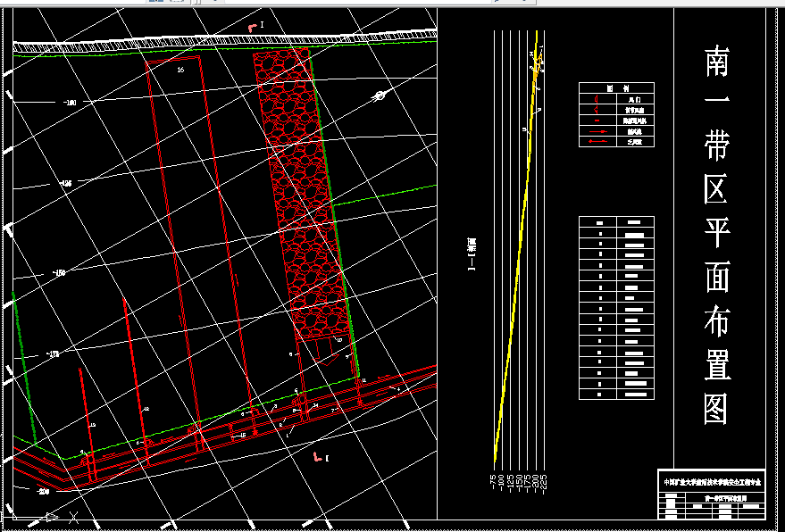Click the "-125" contour label in plan
785x532 pixels.
coord(66,184)
